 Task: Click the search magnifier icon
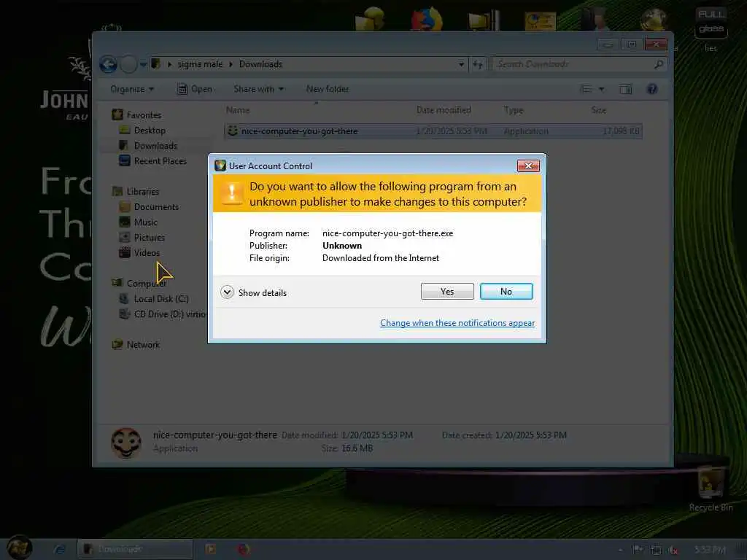[659, 64]
